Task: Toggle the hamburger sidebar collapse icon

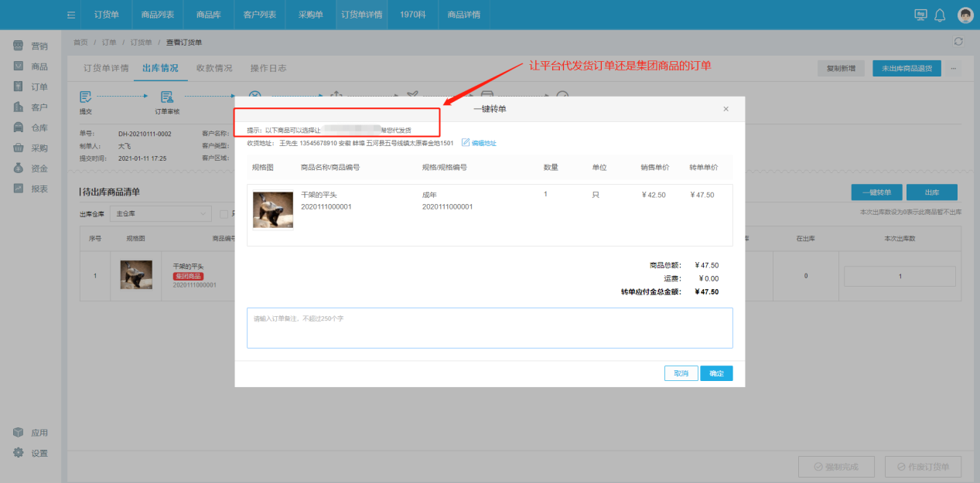Action: [x=71, y=15]
